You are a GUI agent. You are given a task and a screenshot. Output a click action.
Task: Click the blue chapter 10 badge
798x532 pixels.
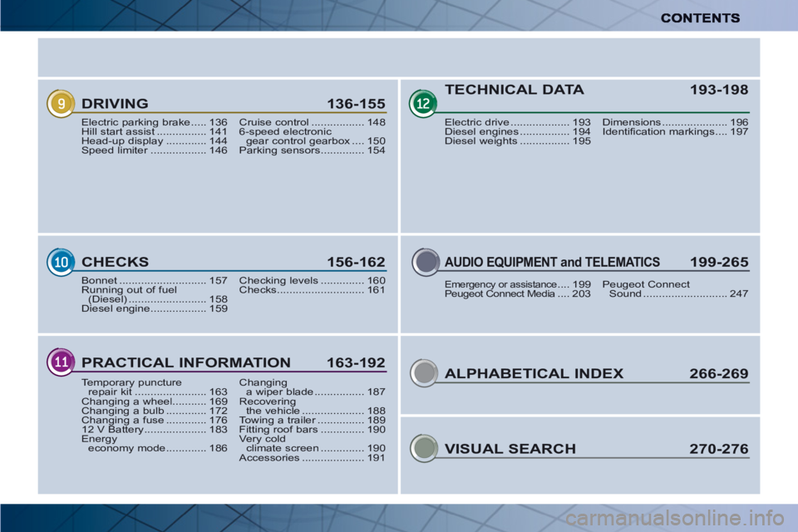61,262
